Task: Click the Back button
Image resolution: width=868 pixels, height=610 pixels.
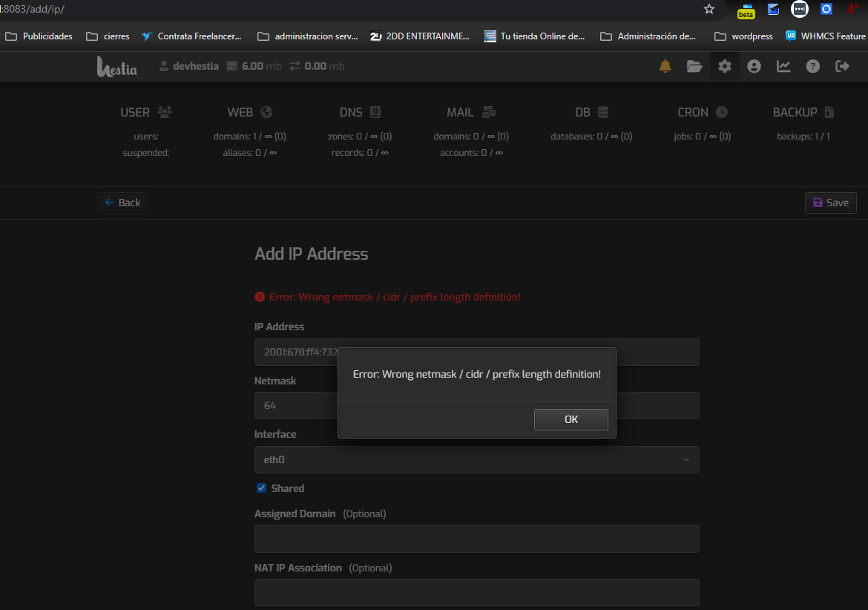Action: [122, 203]
